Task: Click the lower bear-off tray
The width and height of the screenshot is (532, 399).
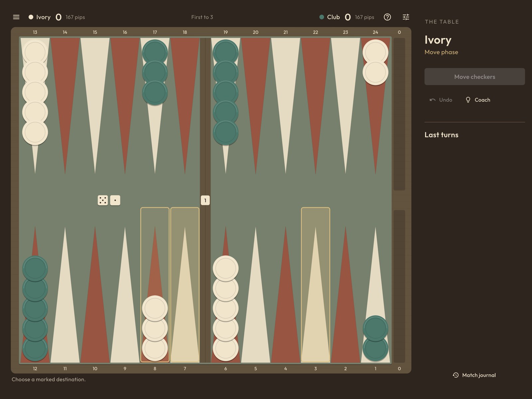Action: 399,286
